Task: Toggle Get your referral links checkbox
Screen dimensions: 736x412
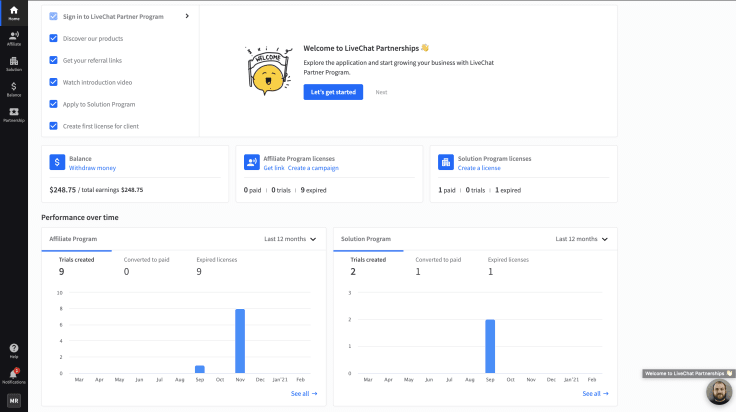Action: (x=54, y=60)
